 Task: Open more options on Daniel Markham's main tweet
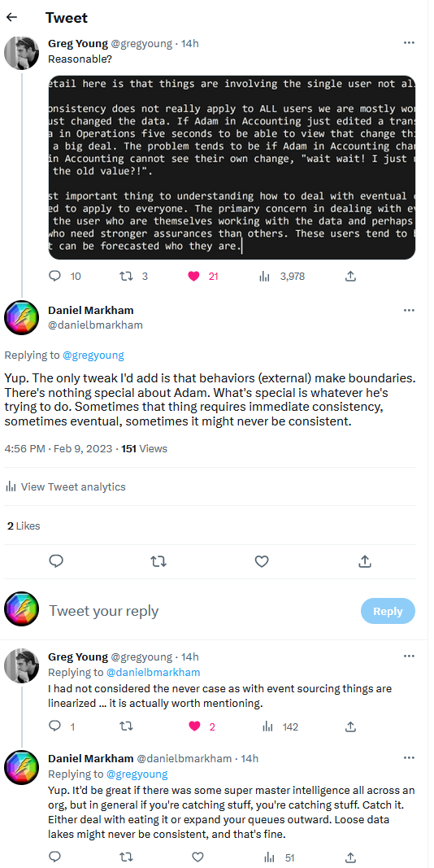click(x=409, y=310)
